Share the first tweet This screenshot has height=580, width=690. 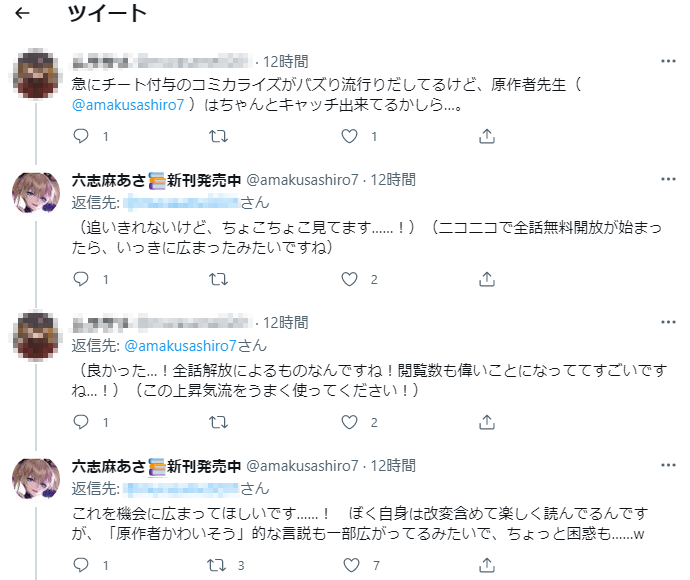484,136
